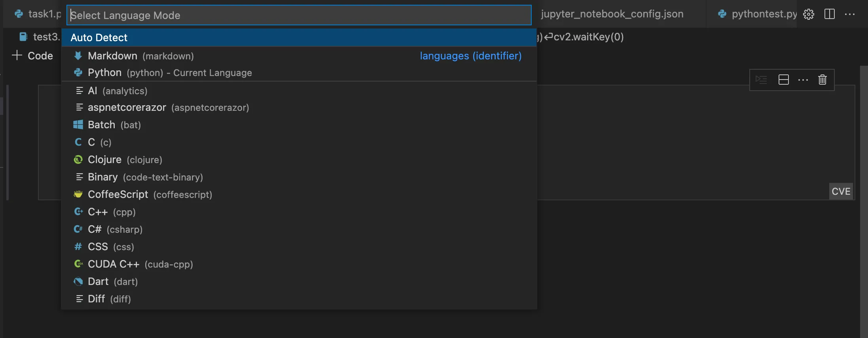Click the plus icon to add Code cell
Image resolution: width=868 pixels, height=338 pixels.
pos(17,55)
